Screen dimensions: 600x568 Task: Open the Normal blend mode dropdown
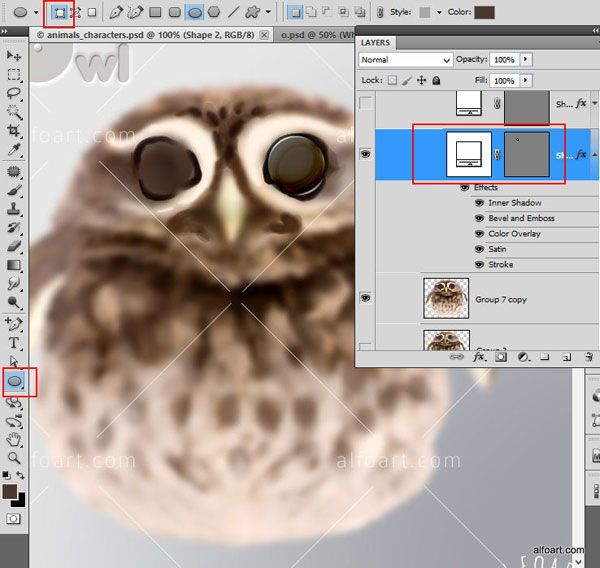[x=406, y=60]
